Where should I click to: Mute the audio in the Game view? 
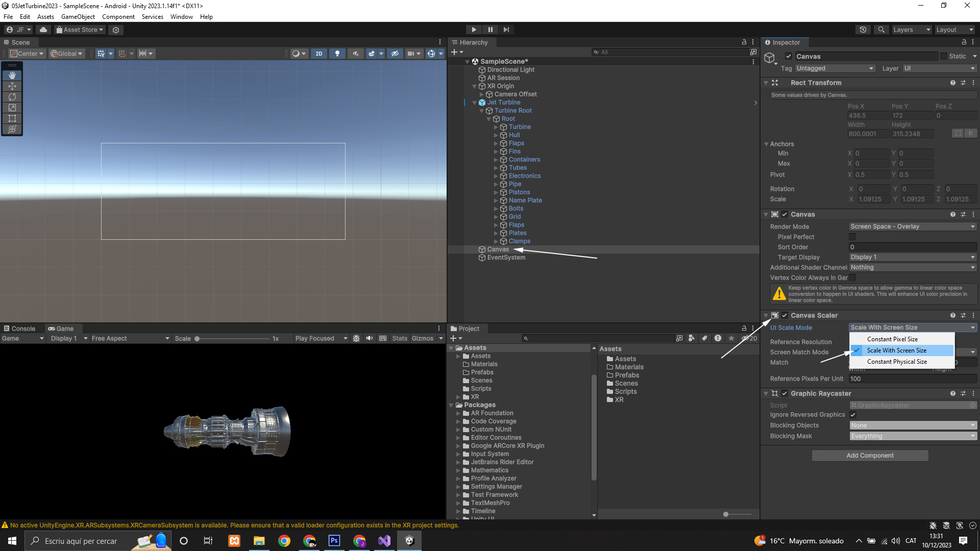pyautogui.click(x=370, y=338)
